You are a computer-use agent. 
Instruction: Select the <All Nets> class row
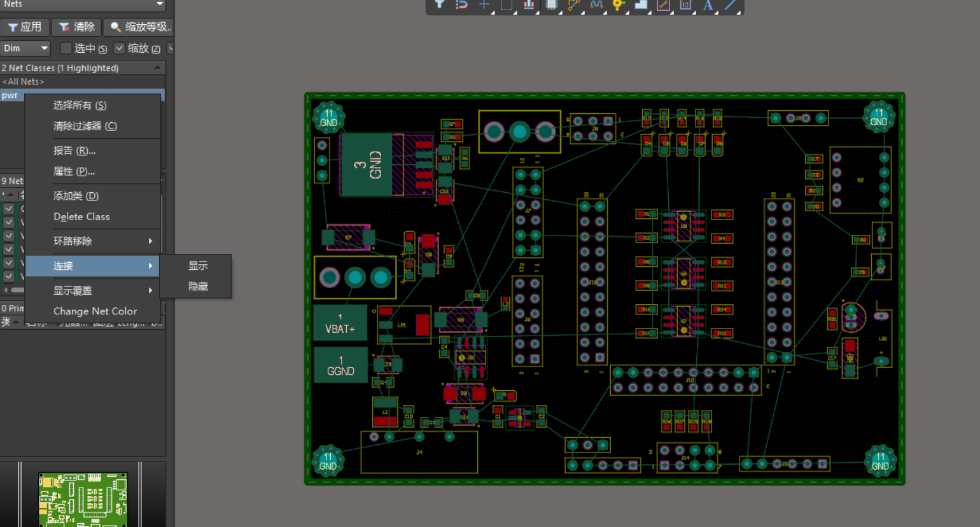click(83, 81)
